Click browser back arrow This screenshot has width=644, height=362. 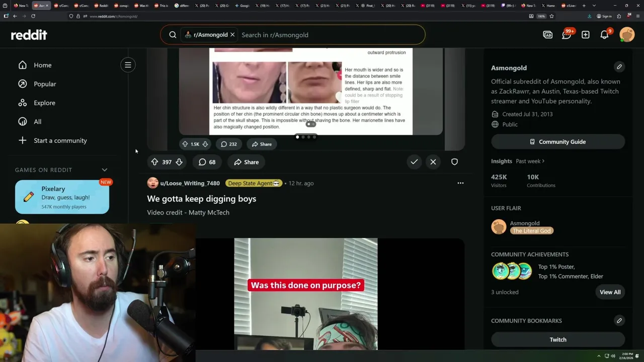(15, 16)
